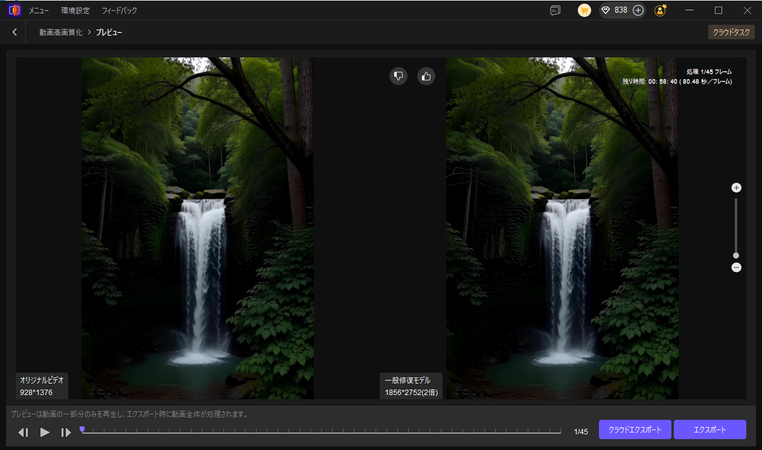This screenshot has width=762, height=450.
Task: Open the shopping cart icon
Action: click(x=584, y=10)
